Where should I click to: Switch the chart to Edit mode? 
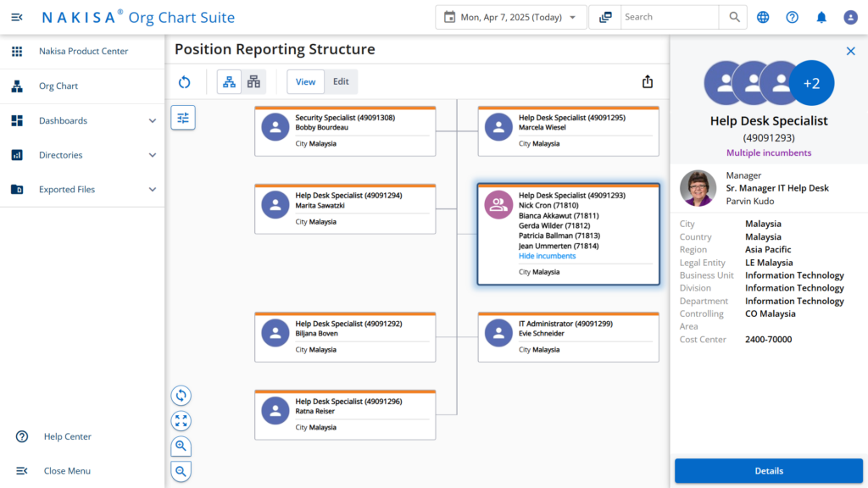click(x=341, y=81)
